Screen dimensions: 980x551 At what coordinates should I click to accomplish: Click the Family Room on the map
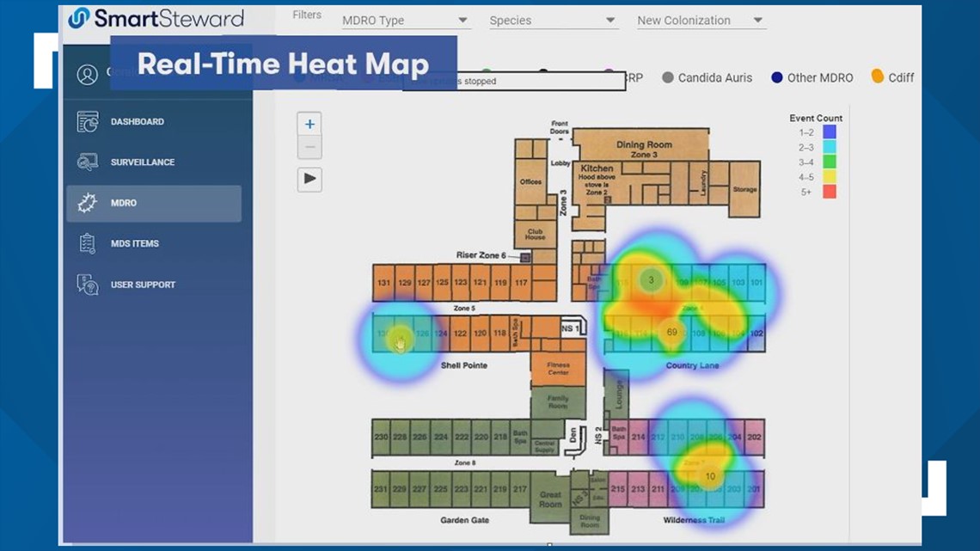click(x=558, y=401)
